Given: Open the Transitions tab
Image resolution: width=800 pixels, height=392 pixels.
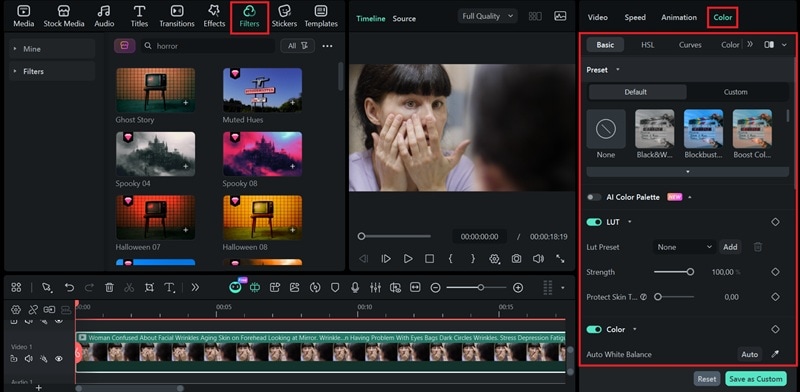Looking at the screenshot, I should point(177,16).
